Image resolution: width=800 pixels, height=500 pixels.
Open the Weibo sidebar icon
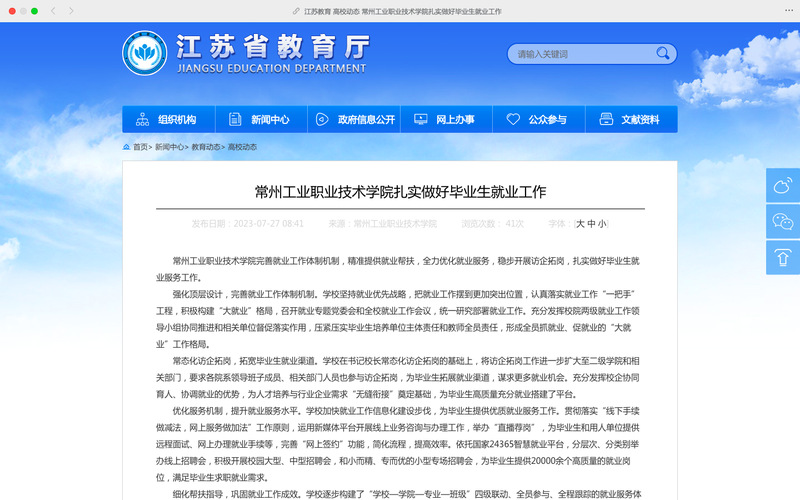[x=782, y=186]
